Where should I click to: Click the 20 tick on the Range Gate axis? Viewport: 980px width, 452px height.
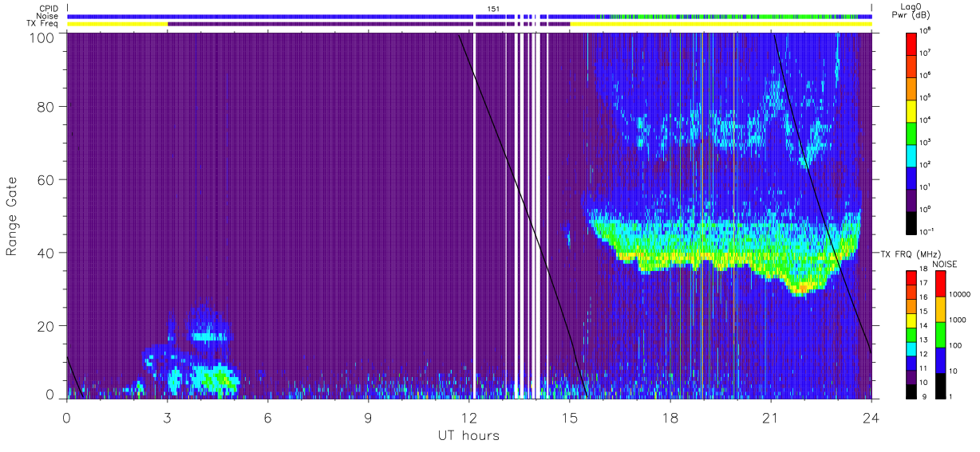coord(45,326)
